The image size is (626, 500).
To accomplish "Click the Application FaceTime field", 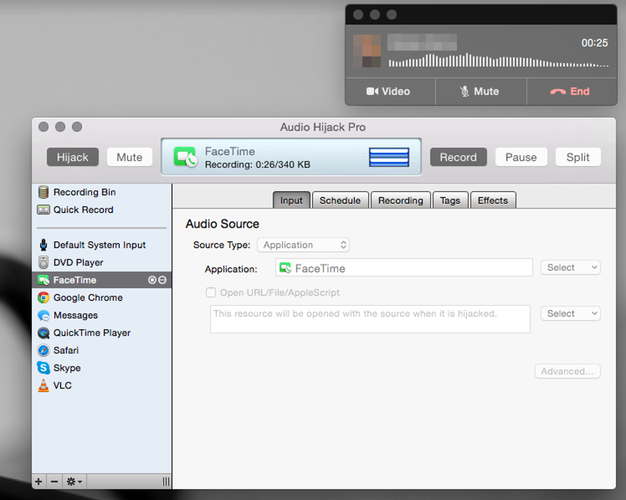I will point(404,268).
